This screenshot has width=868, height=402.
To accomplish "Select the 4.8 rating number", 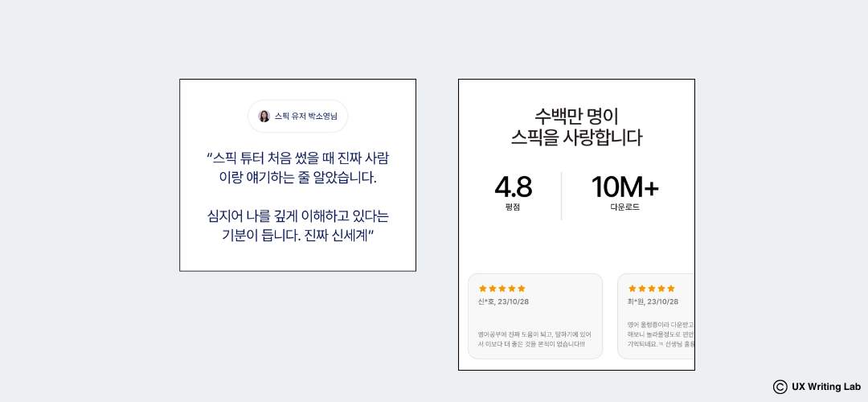I will coord(513,187).
